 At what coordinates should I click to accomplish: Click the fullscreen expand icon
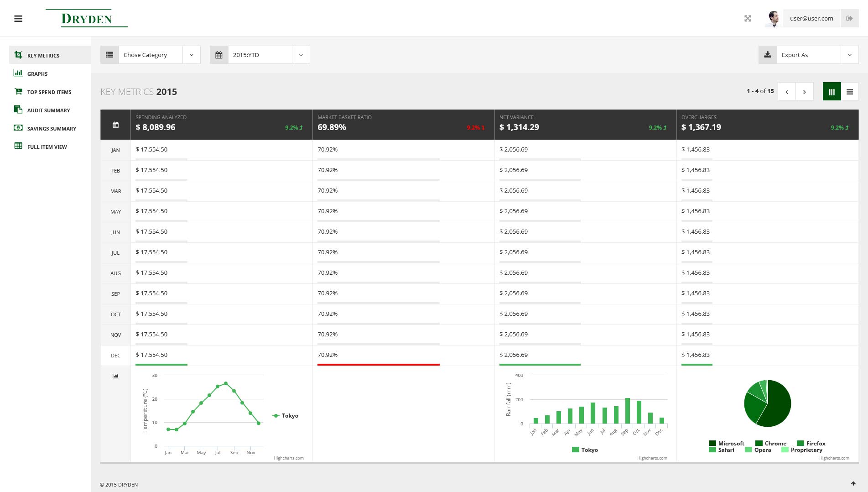click(x=748, y=19)
